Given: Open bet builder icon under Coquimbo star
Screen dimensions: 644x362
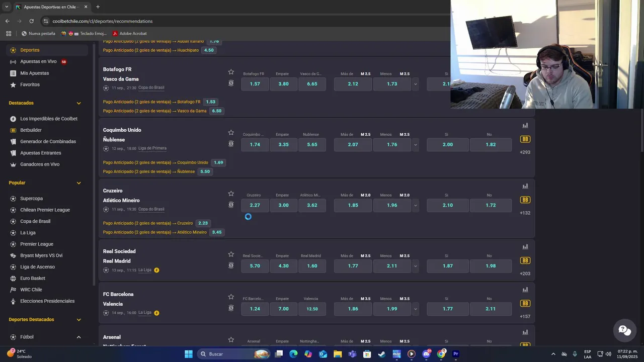Looking at the screenshot, I should pos(231,144).
